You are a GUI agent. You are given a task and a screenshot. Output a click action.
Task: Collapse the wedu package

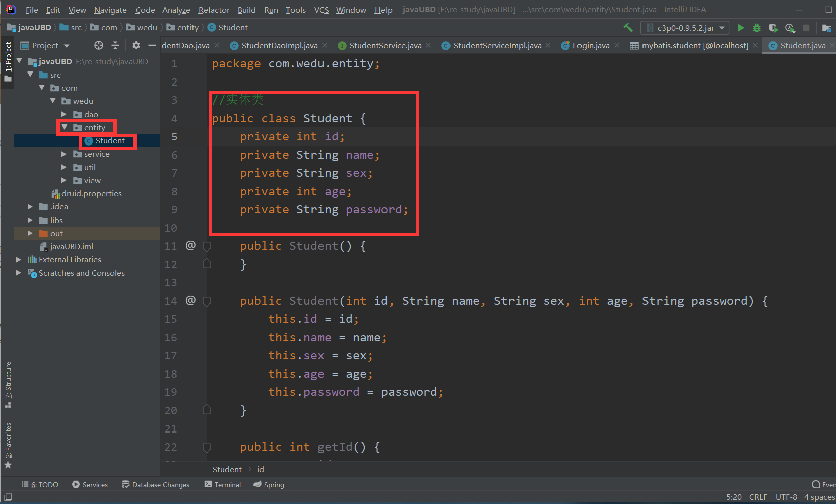coord(53,101)
